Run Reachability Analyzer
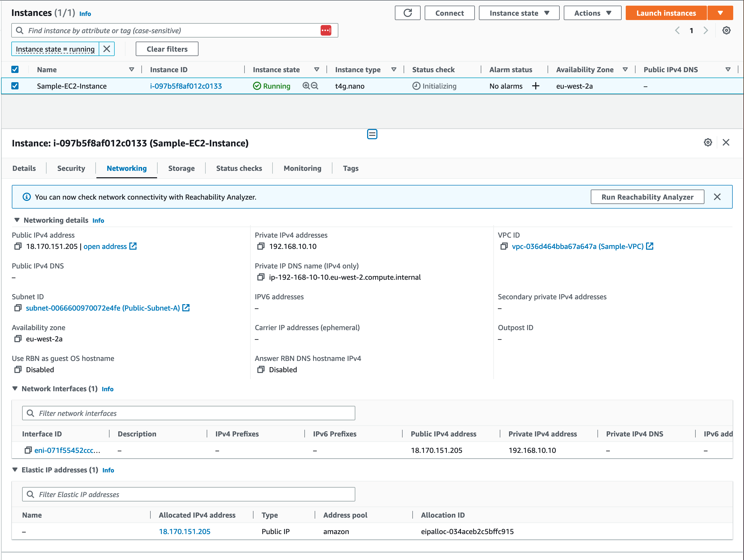This screenshot has width=744, height=560. coord(647,197)
